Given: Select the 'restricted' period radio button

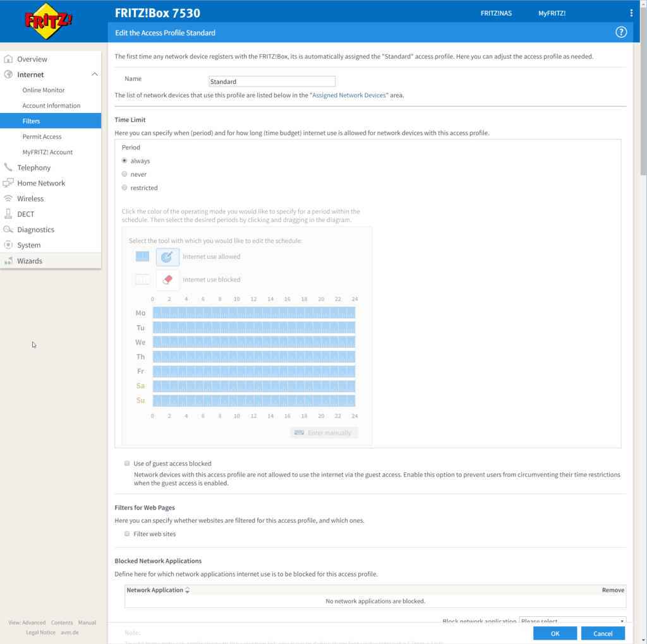Looking at the screenshot, I should [124, 188].
